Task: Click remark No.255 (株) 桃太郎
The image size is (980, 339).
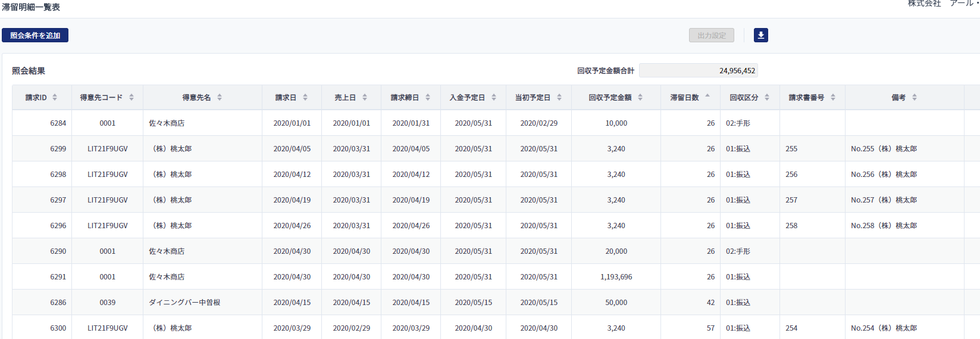Action: pos(884,148)
